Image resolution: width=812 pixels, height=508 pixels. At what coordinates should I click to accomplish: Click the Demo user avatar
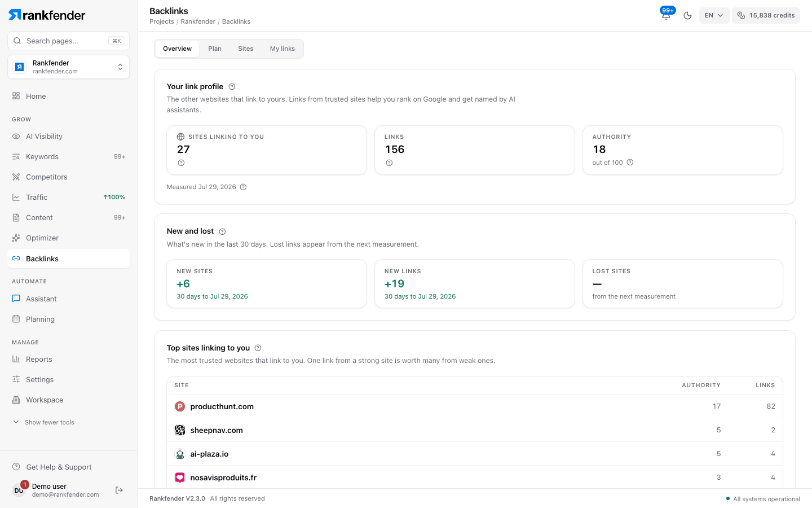click(19, 490)
